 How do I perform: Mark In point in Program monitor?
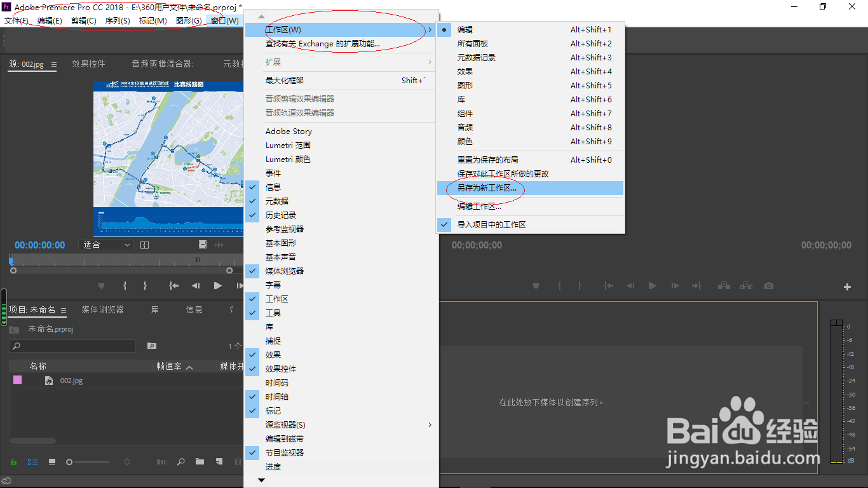pyautogui.click(x=560, y=286)
